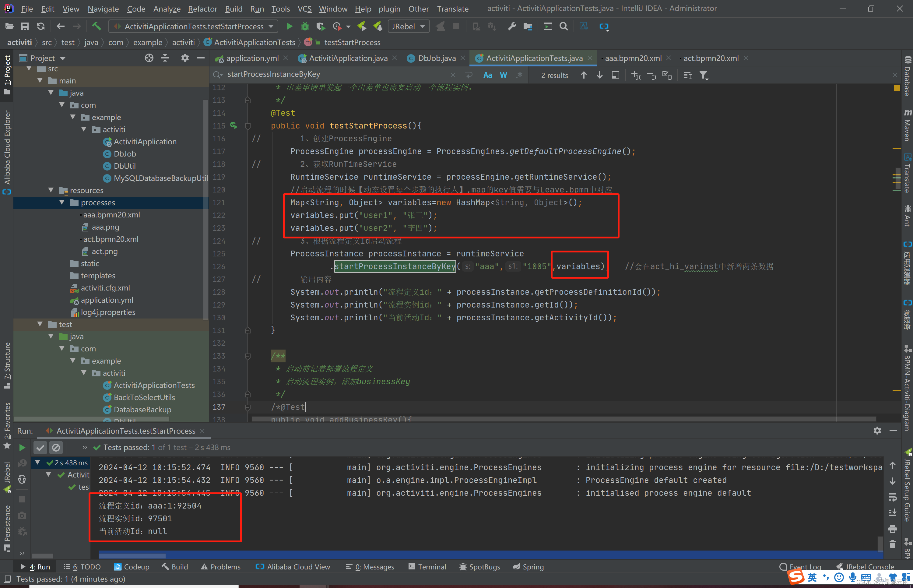Go to previous search occurrence
Viewport: 913px width, 588px height.
coord(584,75)
